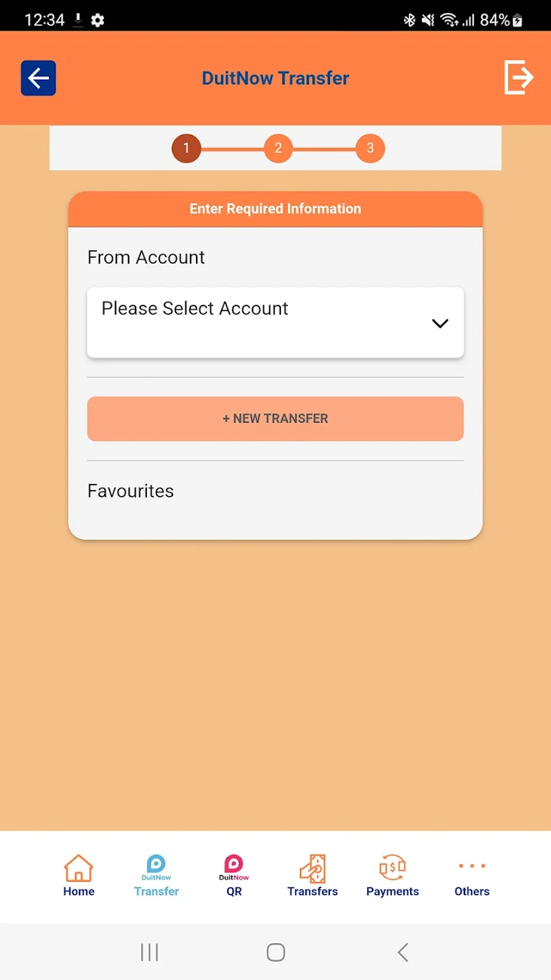
Task: Tap Android recent apps button
Action: (x=149, y=952)
